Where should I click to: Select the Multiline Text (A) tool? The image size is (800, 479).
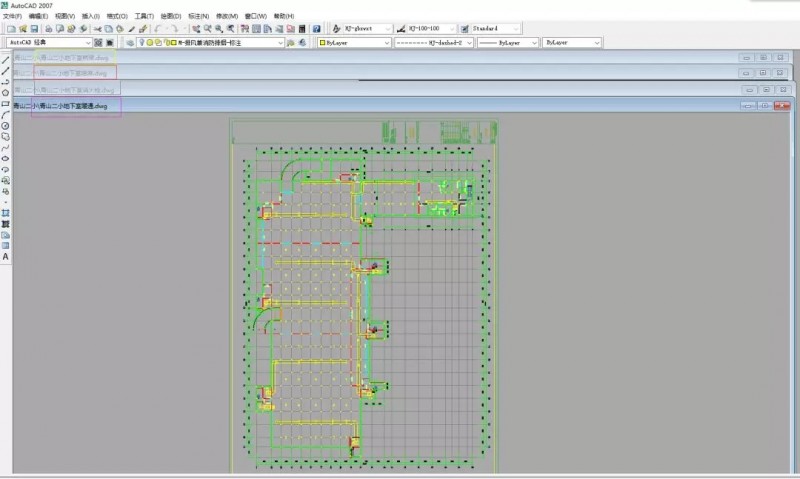point(6,257)
